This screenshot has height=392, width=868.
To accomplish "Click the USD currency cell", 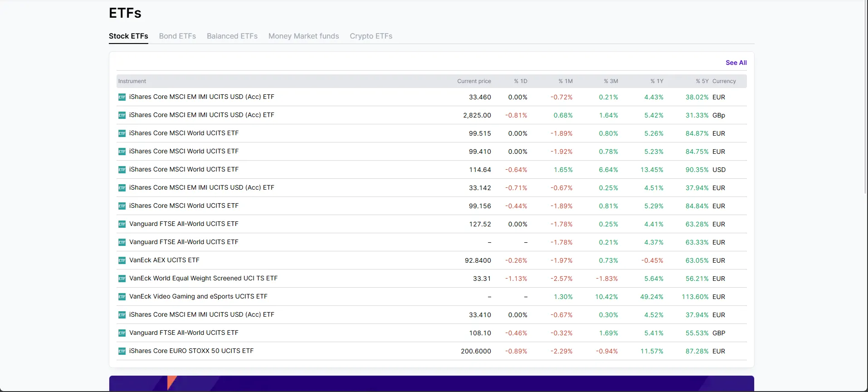I will click(x=719, y=170).
